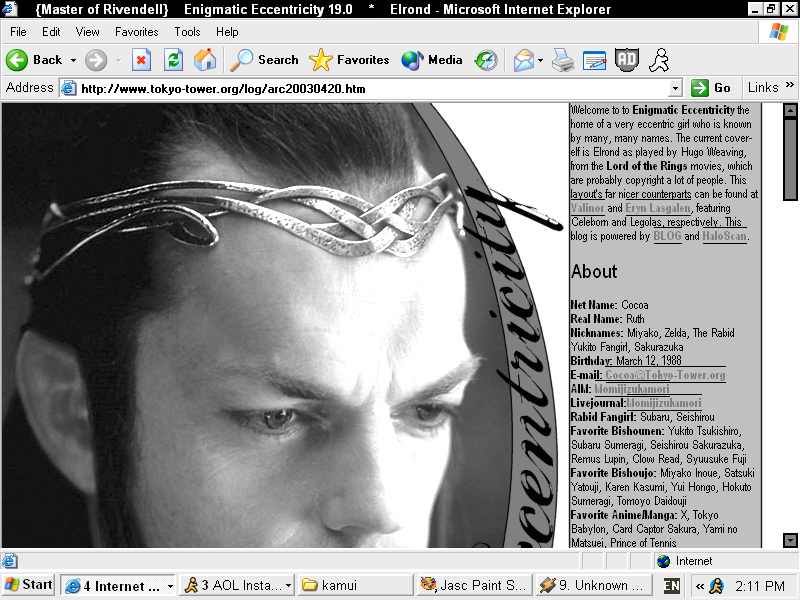
Task: Click the Forward navigation arrow icon
Action: click(x=95, y=60)
